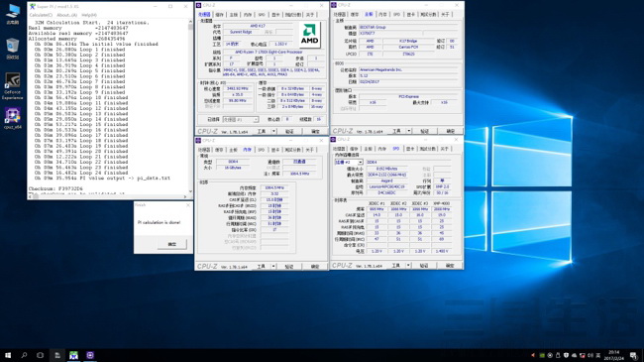
Task: Open the cpuz_x64 desktop shortcut
Action: coord(13,118)
